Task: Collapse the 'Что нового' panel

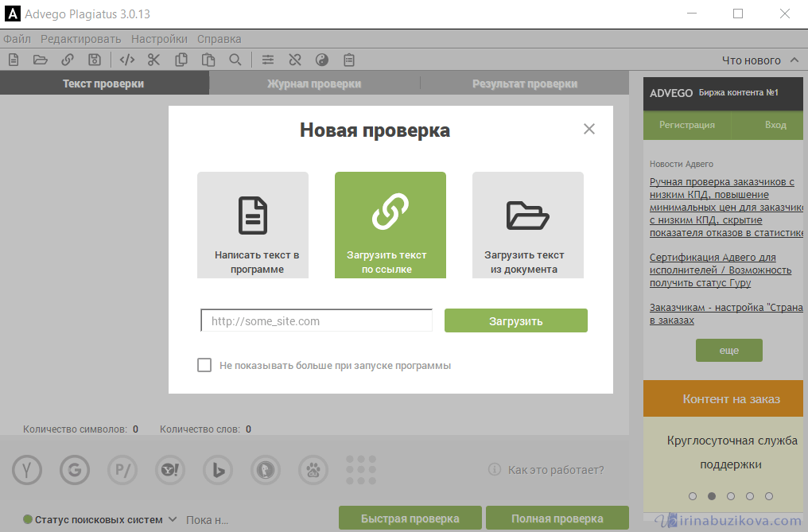Action: pyautogui.click(x=794, y=60)
